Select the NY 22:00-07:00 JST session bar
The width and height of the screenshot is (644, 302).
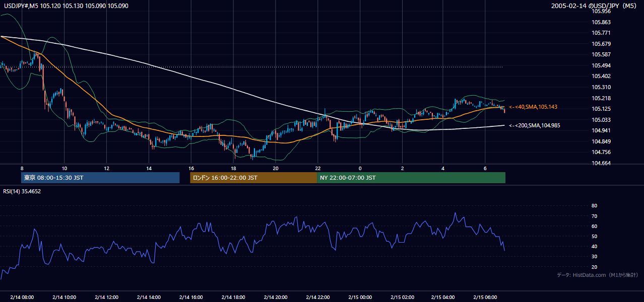coord(411,178)
